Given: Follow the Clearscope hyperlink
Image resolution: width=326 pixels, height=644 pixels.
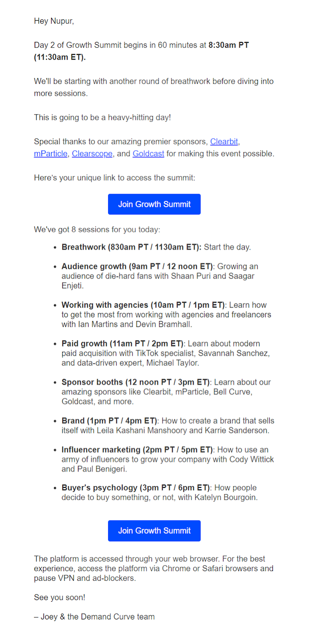Looking at the screenshot, I should tap(92, 154).
